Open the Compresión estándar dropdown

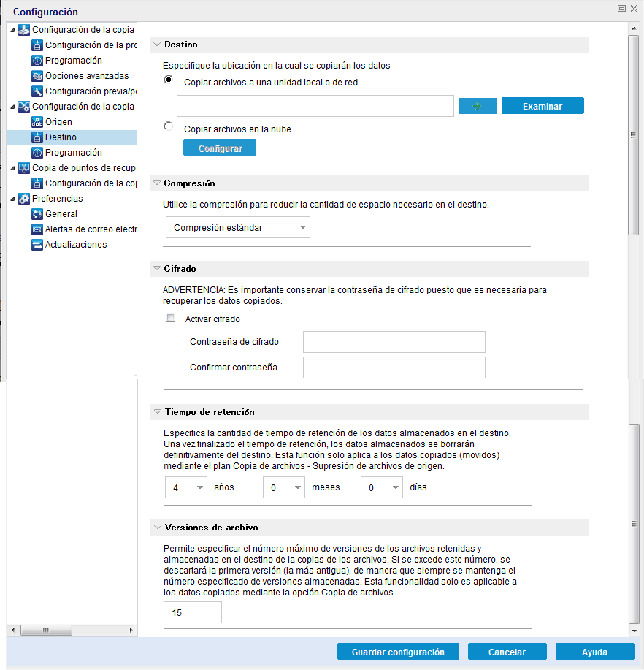pos(238,227)
